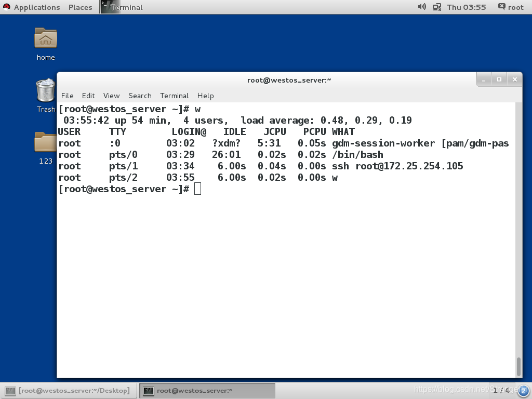Open the Places menu
Screen dimensions: 532x399
click(80, 7)
